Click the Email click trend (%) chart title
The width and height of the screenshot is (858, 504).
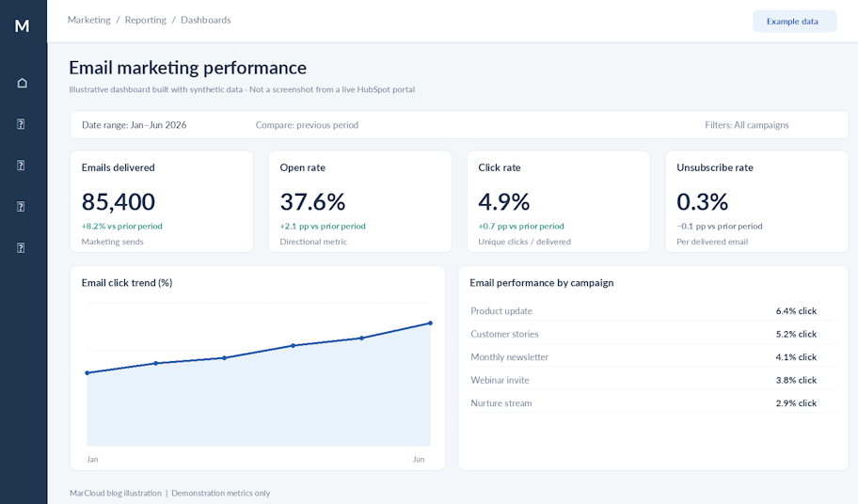[x=127, y=283]
